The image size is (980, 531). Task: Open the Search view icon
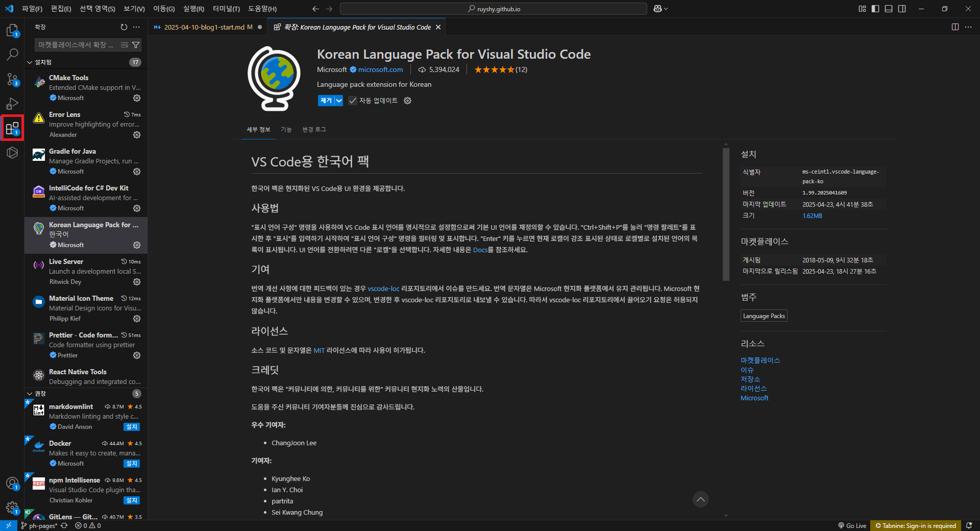(x=12, y=54)
